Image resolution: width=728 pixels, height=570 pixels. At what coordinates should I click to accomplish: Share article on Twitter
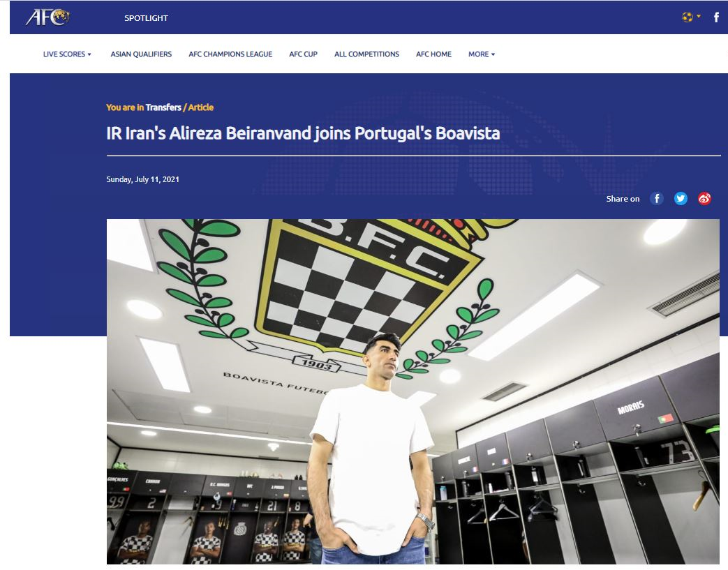(x=681, y=199)
